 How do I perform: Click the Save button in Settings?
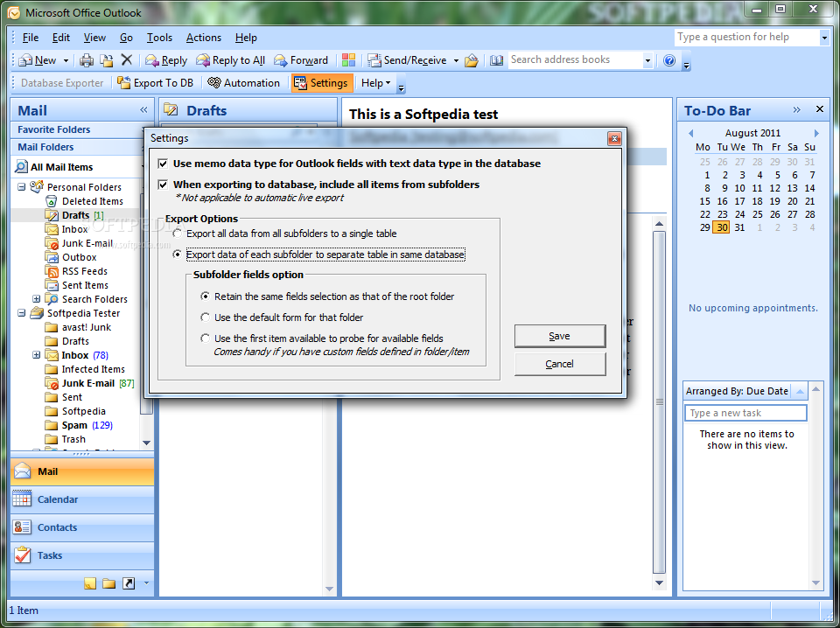pyautogui.click(x=560, y=336)
